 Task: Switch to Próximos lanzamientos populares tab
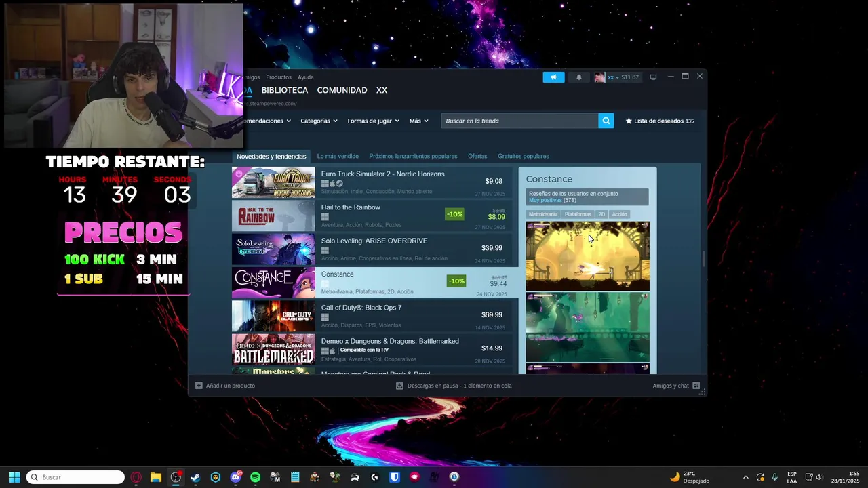click(413, 157)
